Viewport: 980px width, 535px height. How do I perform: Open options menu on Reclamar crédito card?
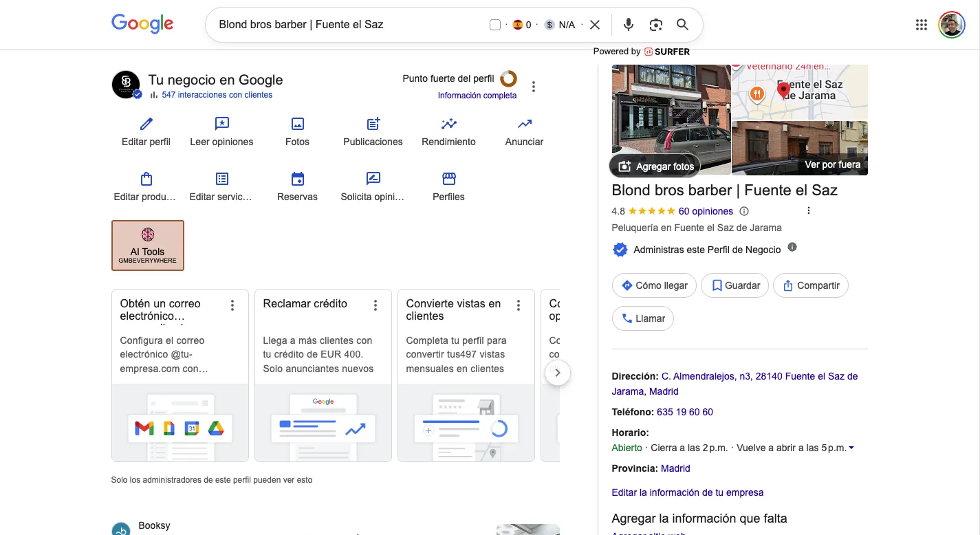(375, 305)
